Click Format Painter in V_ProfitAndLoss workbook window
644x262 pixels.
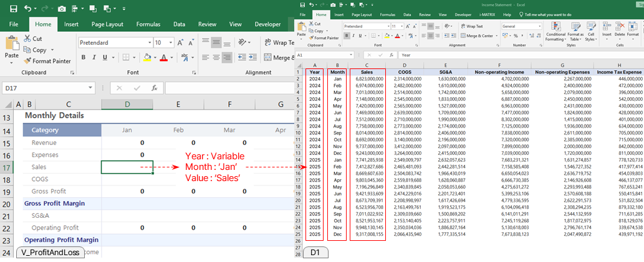click(47, 61)
